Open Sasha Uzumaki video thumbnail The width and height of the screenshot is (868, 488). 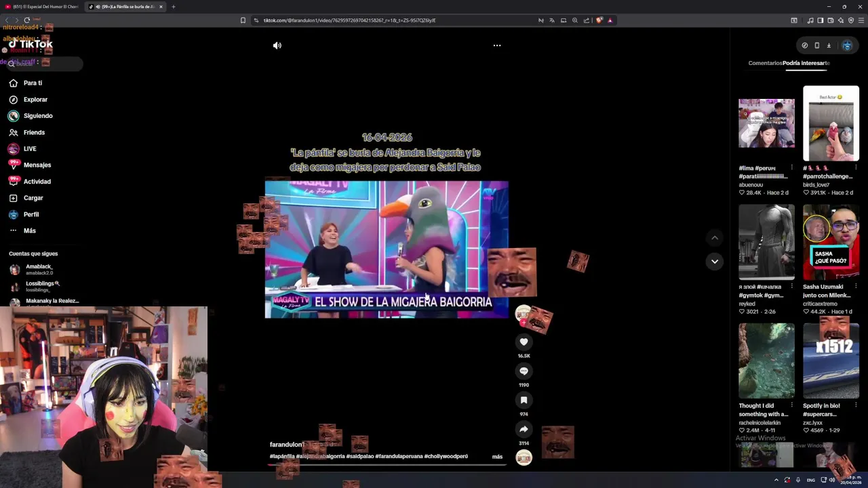coord(831,242)
